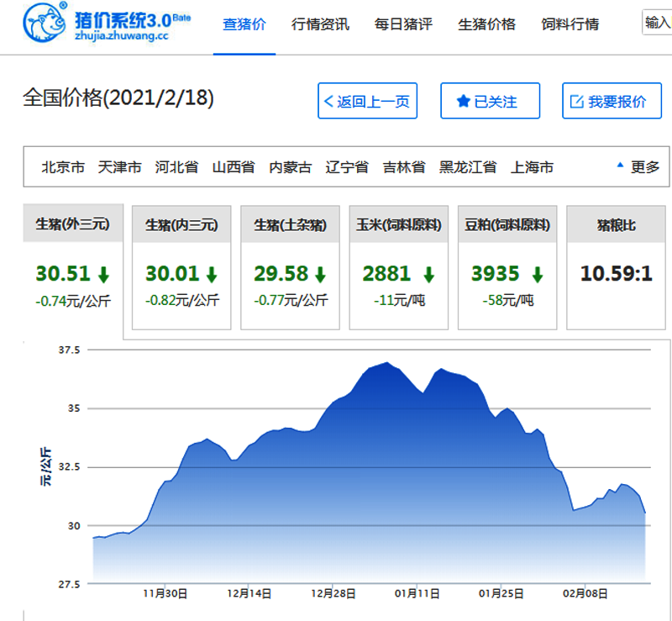This screenshot has height=621, width=672.
Task: Click the 12月14日 axis label on chart
Action: point(249,593)
